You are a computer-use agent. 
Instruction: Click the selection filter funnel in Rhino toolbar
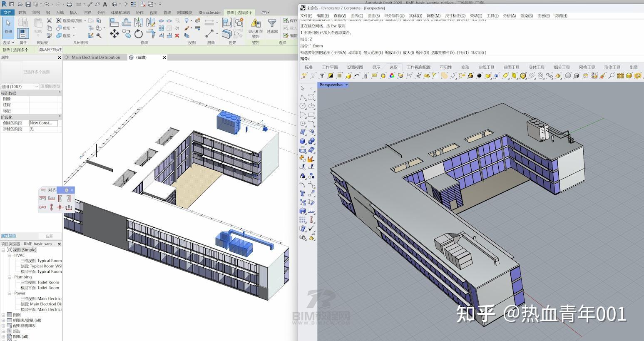[x=322, y=76]
